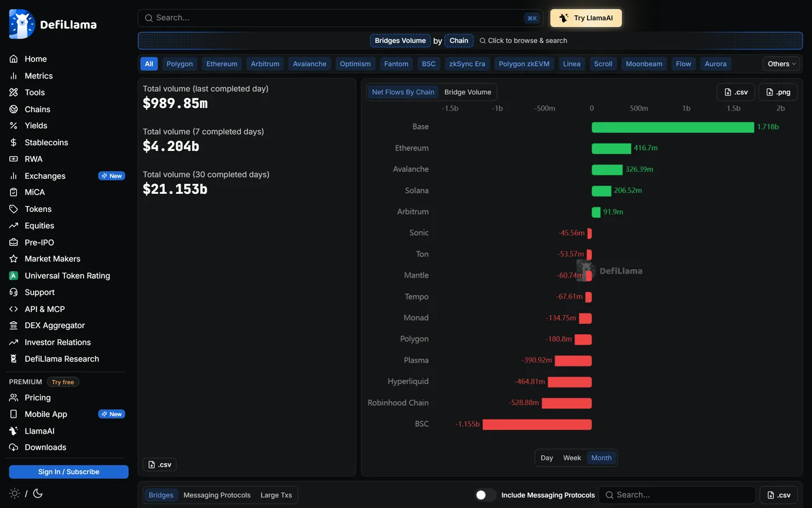Filter bridges by Ethereum chain
The image size is (812, 508).
(x=222, y=64)
